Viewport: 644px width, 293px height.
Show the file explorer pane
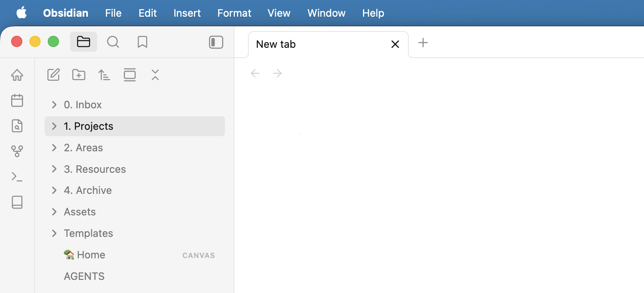pos(84,42)
